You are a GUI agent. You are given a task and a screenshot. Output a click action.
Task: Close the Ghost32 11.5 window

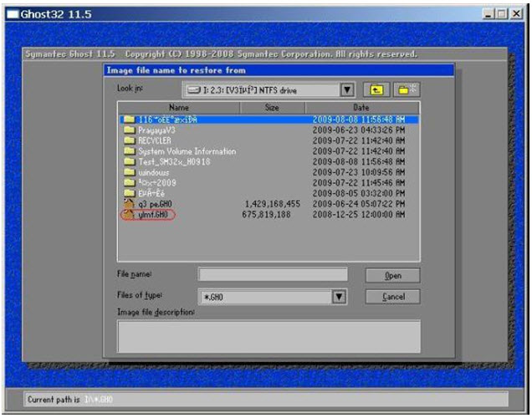(517, 16)
